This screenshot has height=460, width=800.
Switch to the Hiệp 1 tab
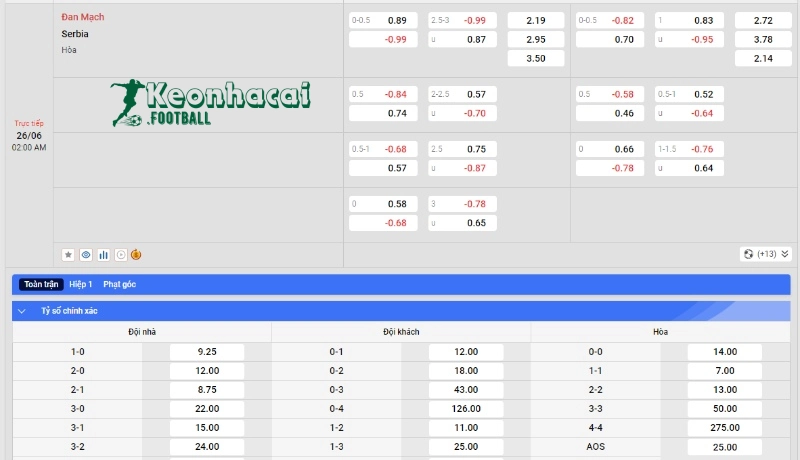point(81,285)
